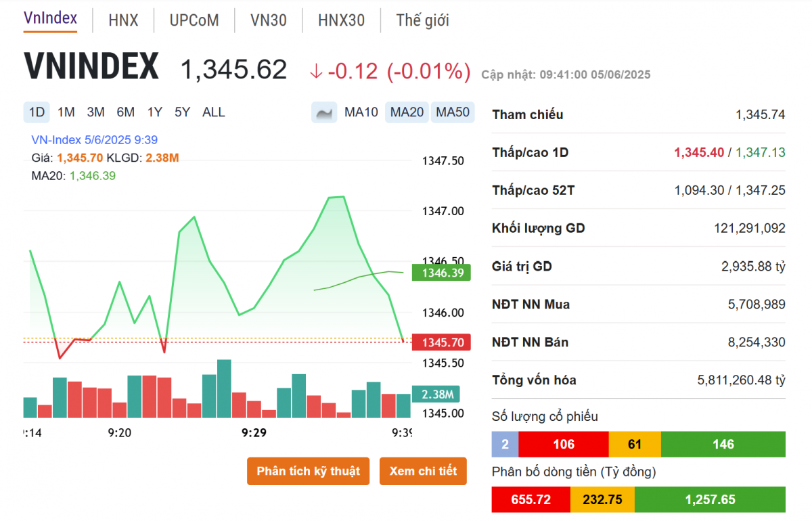Click the VN-Index 5/6/2025 9:39 chart label
Screen dimensions: 812x521
[95, 140]
